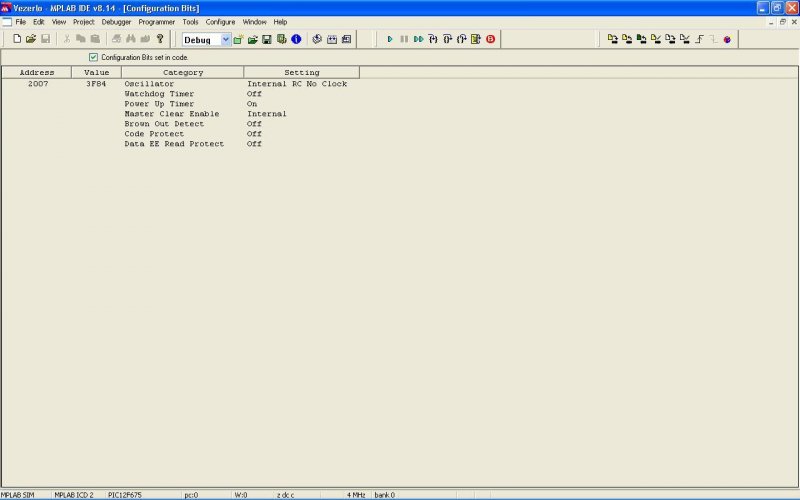Click the Step Out debug icon
The image size is (800, 500).
click(462, 39)
